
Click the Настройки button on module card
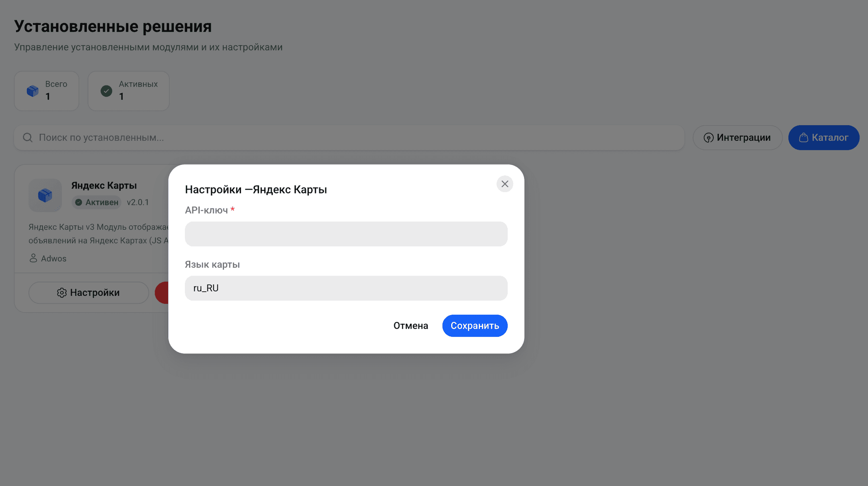coord(89,293)
